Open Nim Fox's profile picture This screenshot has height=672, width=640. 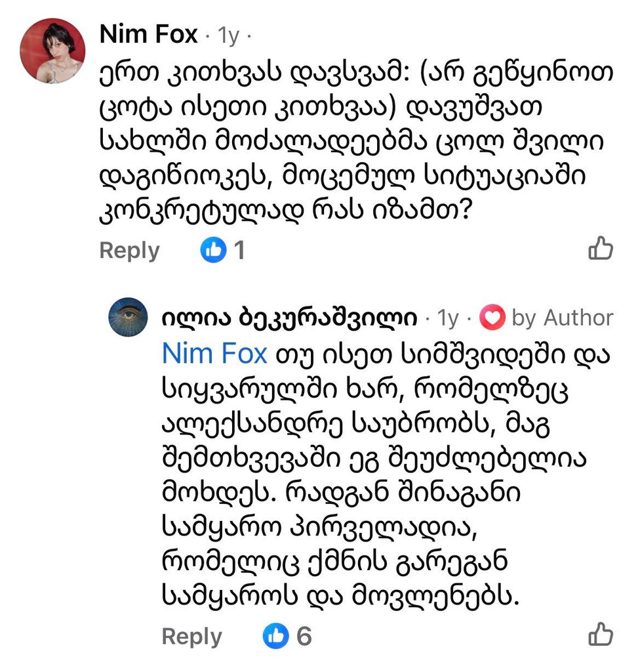[53, 51]
